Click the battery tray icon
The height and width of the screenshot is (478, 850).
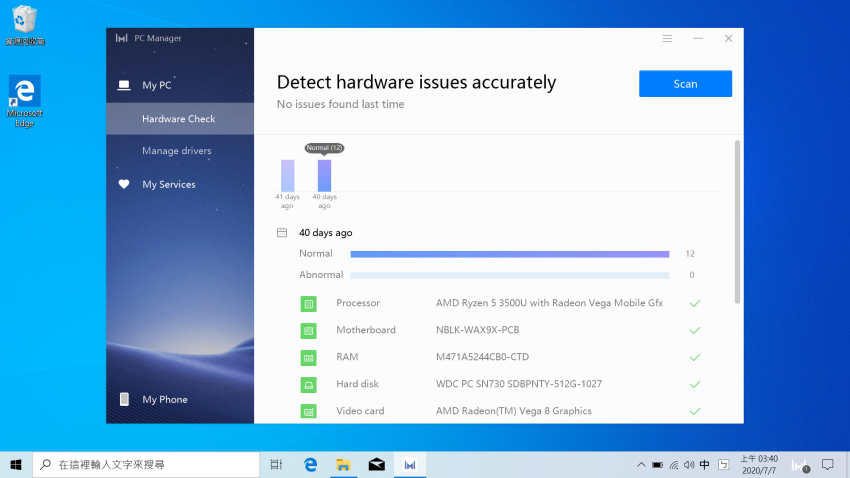657,465
